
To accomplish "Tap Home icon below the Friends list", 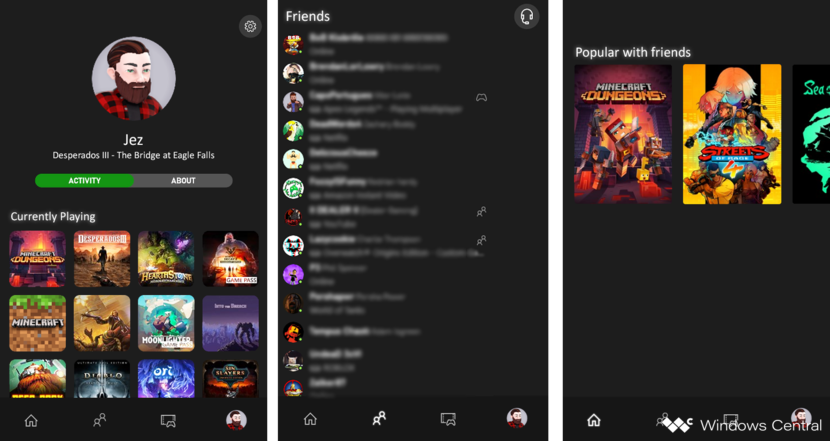I will (310, 419).
